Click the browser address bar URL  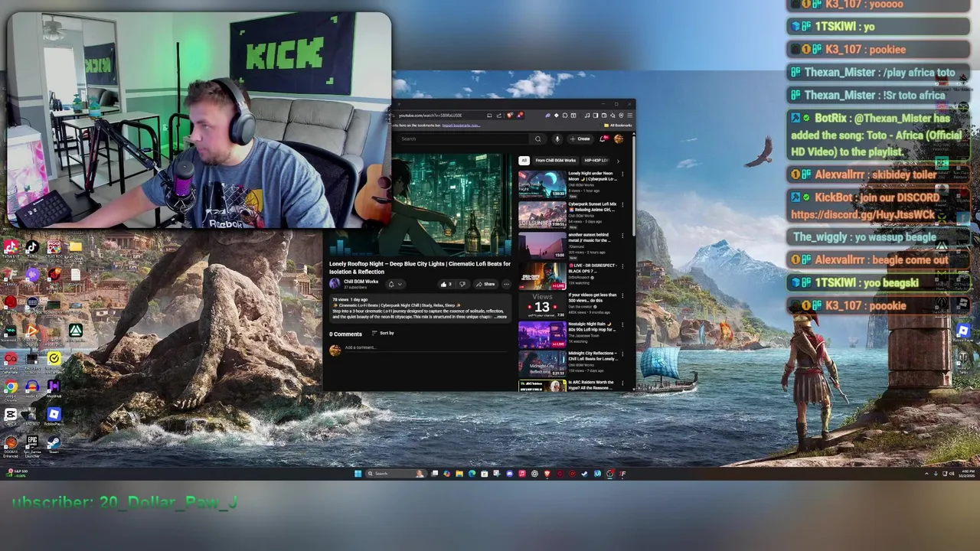(430, 116)
